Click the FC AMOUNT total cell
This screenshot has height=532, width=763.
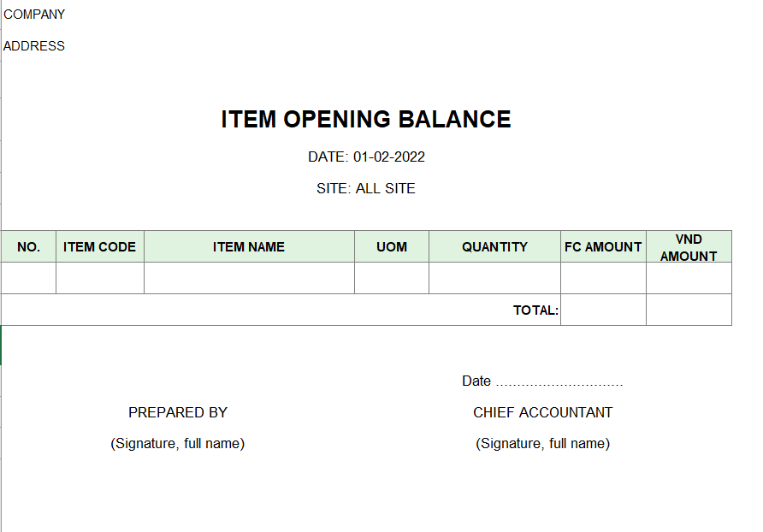coord(603,310)
